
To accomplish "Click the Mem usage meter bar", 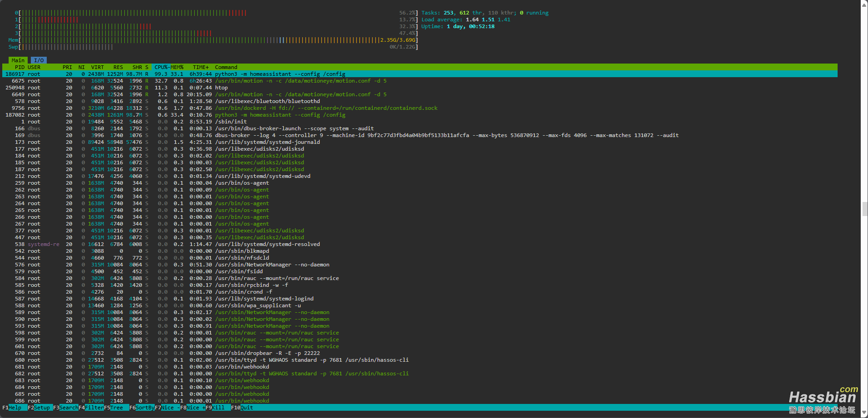I will point(213,40).
